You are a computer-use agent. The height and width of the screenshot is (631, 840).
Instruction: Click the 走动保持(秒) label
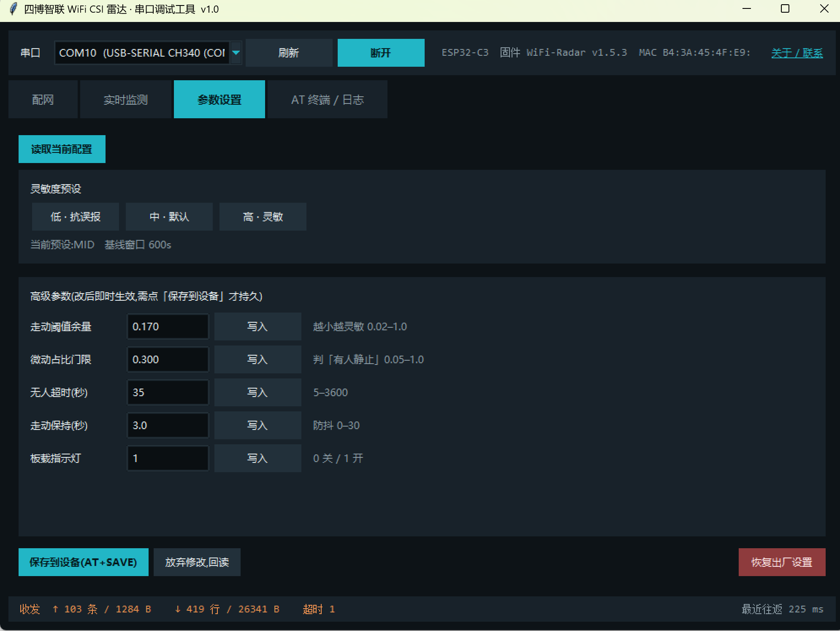(59, 425)
